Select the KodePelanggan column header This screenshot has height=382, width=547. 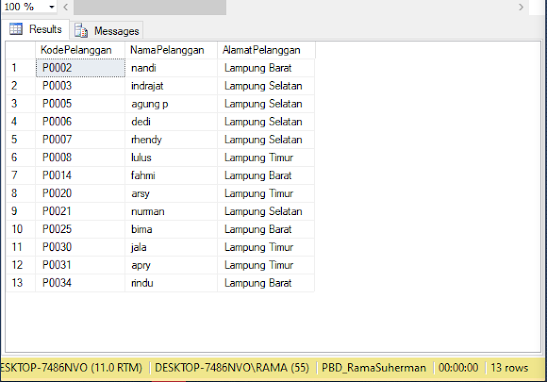tap(80, 50)
